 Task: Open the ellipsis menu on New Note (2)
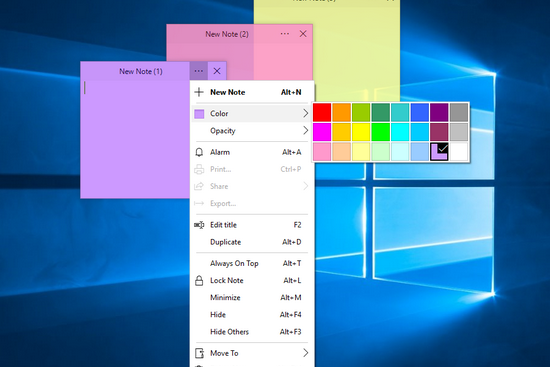point(285,34)
